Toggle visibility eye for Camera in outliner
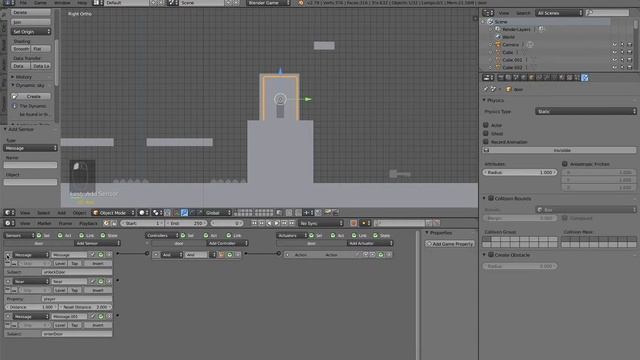The height and width of the screenshot is (360, 640). click(x=614, y=44)
